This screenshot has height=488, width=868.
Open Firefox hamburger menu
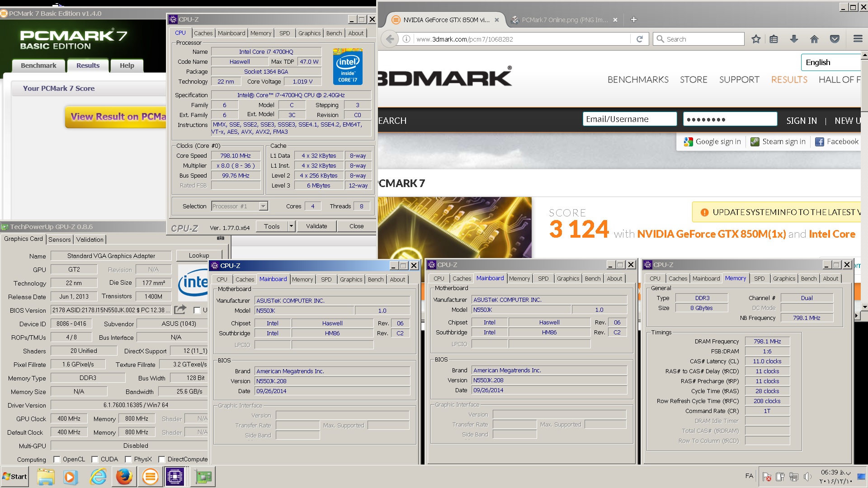[858, 39]
